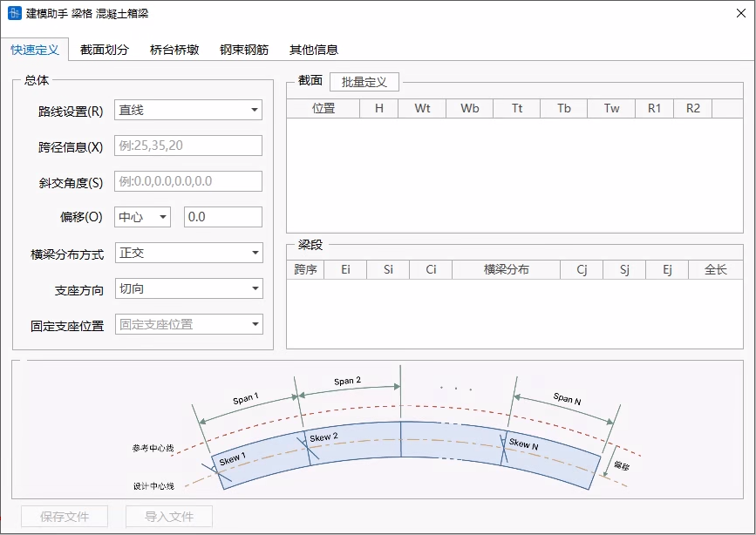Screen dimensions: 756x535
Task: Select the 横梁分布 column header
Action: point(507,269)
